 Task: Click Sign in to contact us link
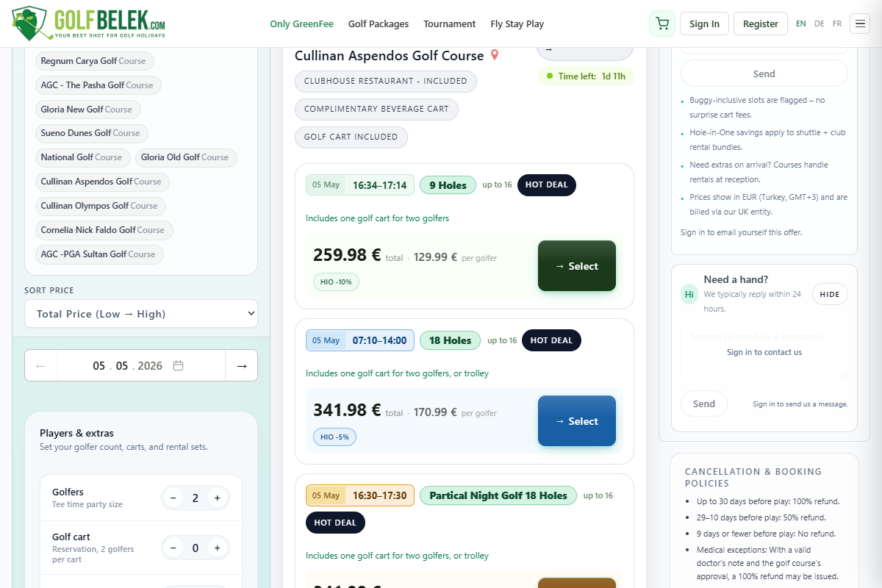point(764,352)
